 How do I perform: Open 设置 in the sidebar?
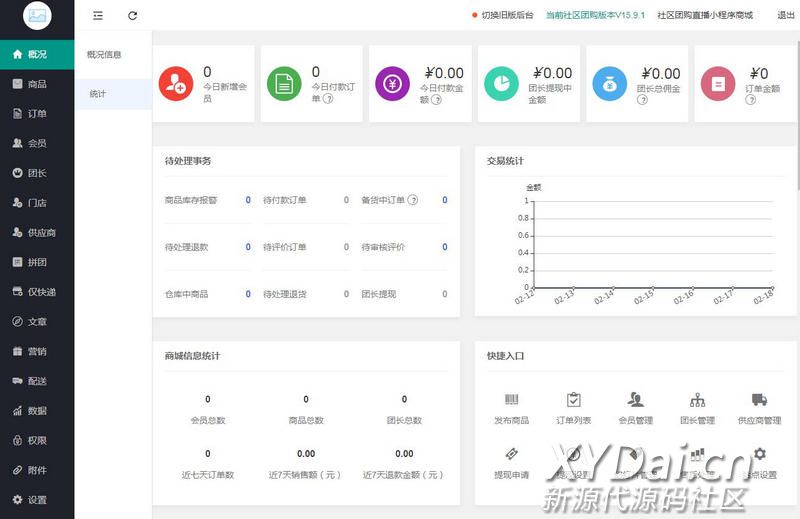point(37,500)
